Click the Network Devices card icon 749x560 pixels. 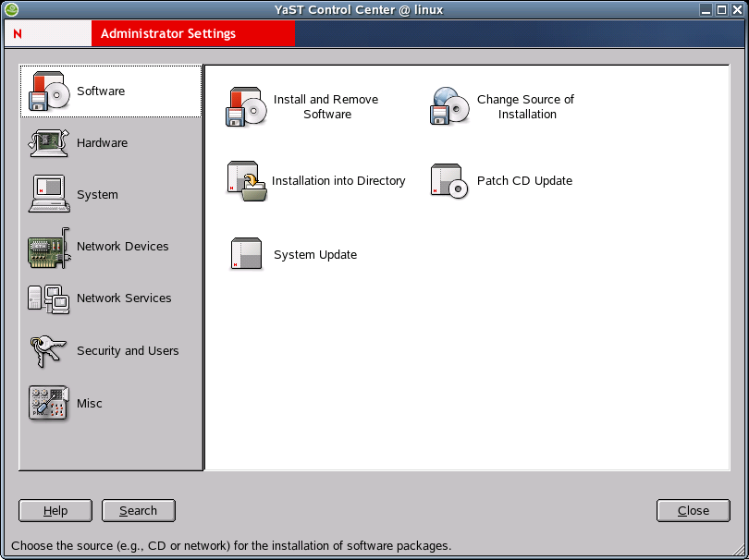(49, 248)
